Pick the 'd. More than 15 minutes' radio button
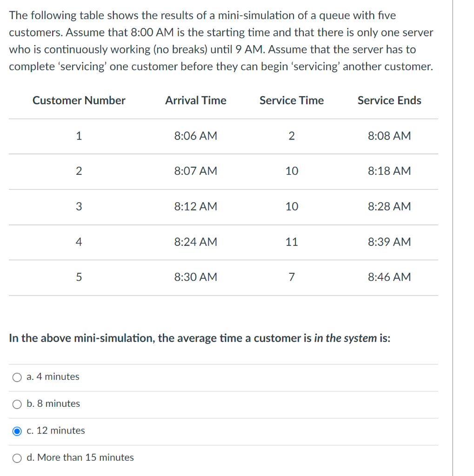Screen dimensions: 474x476 (x=17, y=458)
